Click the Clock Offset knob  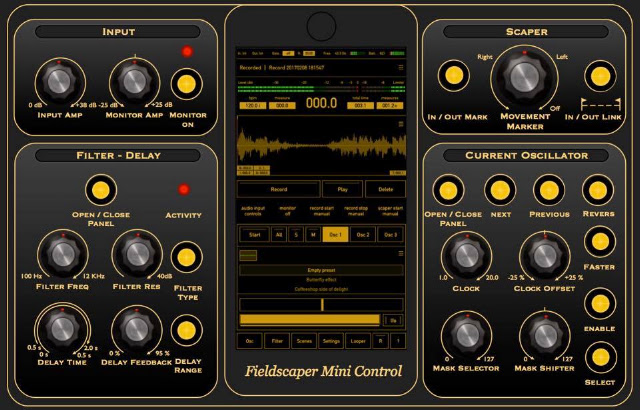(x=545, y=257)
